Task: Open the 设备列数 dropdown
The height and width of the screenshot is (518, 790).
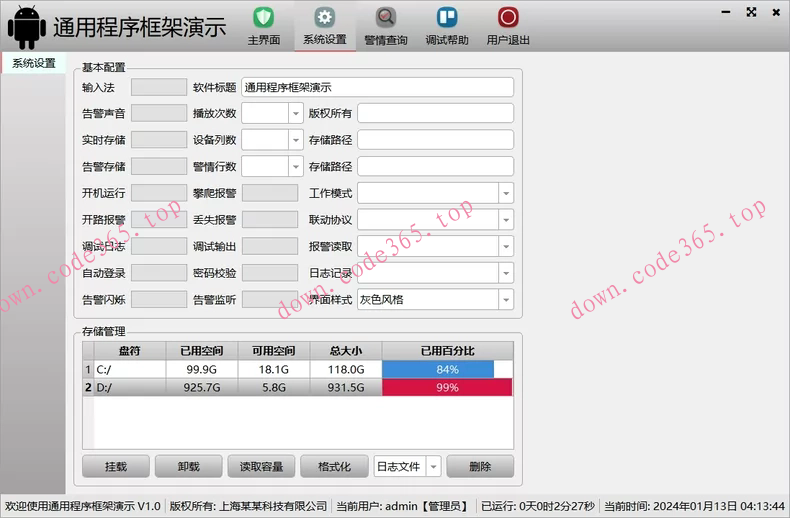Action: point(272,140)
